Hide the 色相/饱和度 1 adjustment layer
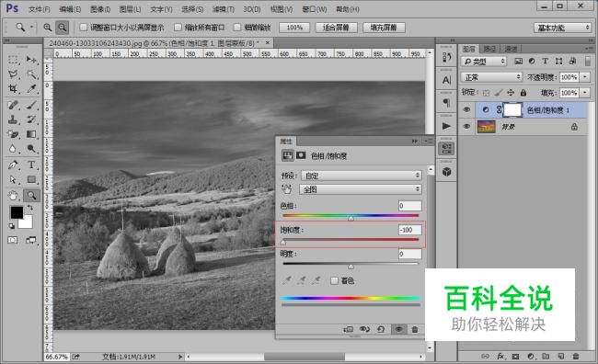598x364 pixels. pos(466,109)
